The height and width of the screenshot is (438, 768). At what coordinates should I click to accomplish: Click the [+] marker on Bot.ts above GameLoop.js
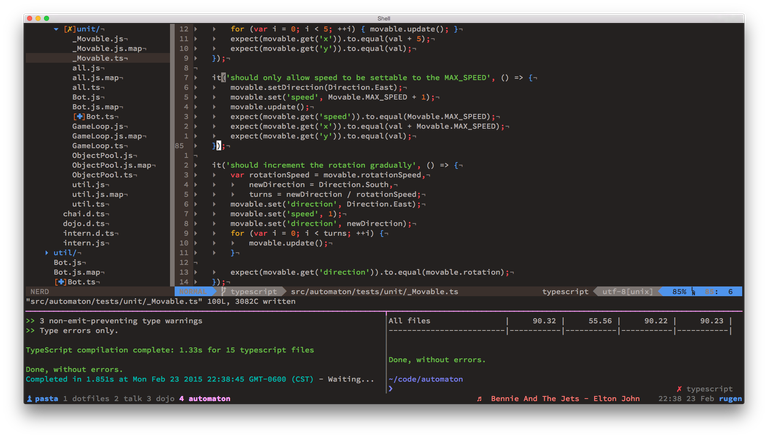click(x=79, y=117)
